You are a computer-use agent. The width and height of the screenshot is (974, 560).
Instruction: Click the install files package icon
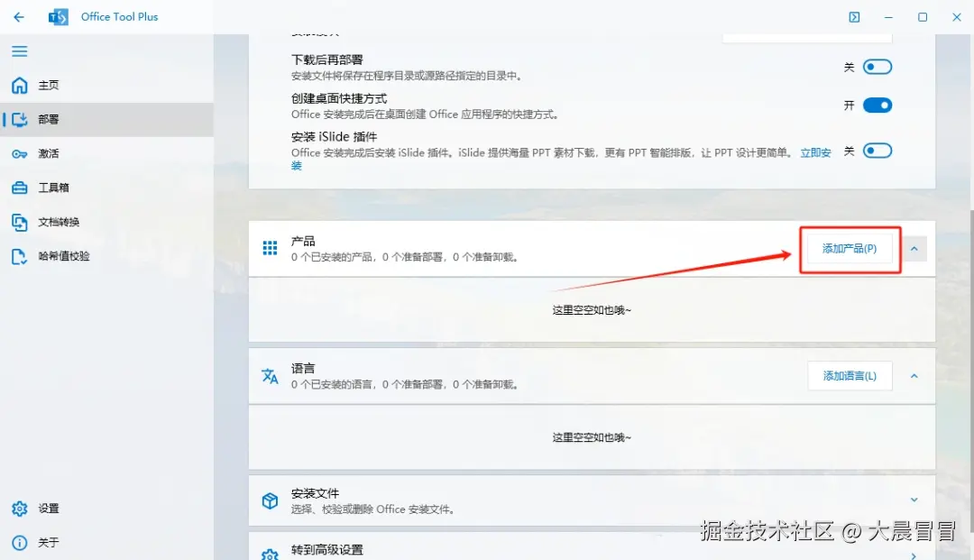coord(270,500)
